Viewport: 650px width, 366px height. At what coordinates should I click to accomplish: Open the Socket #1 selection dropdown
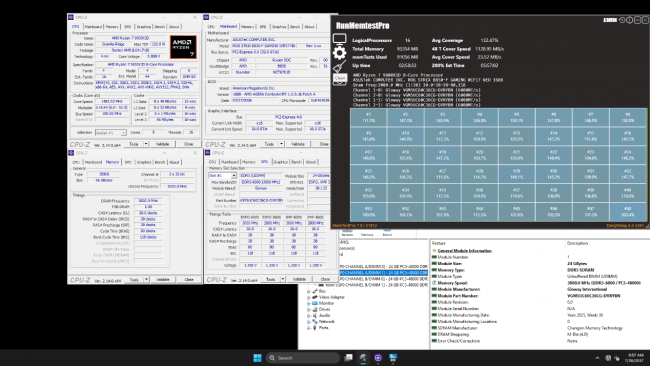tap(111, 133)
